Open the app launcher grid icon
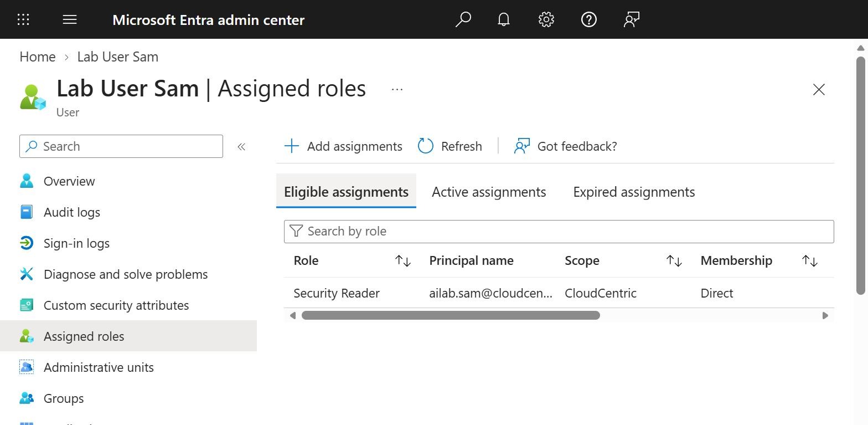Screen dimensions: 868x425 pos(23,19)
